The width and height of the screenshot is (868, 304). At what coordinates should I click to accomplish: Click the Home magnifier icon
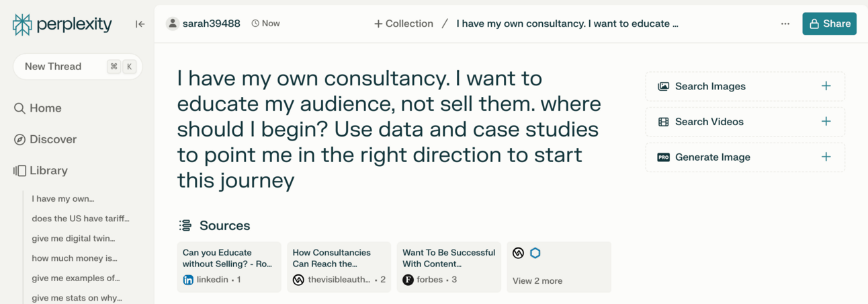coord(19,108)
